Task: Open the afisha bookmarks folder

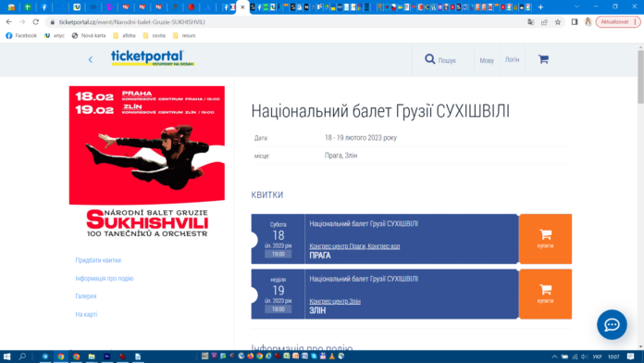Action: point(124,36)
